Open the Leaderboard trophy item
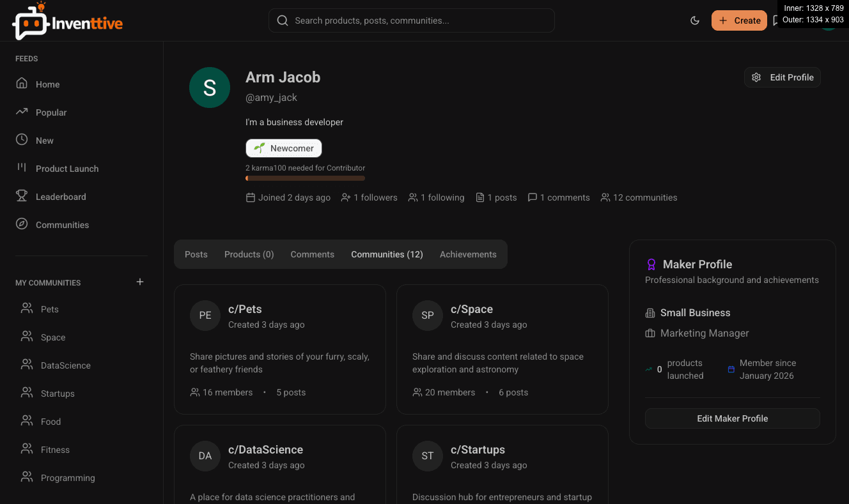The width and height of the screenshot is (849, 504). pyautogui.click(x=22, y=196)
